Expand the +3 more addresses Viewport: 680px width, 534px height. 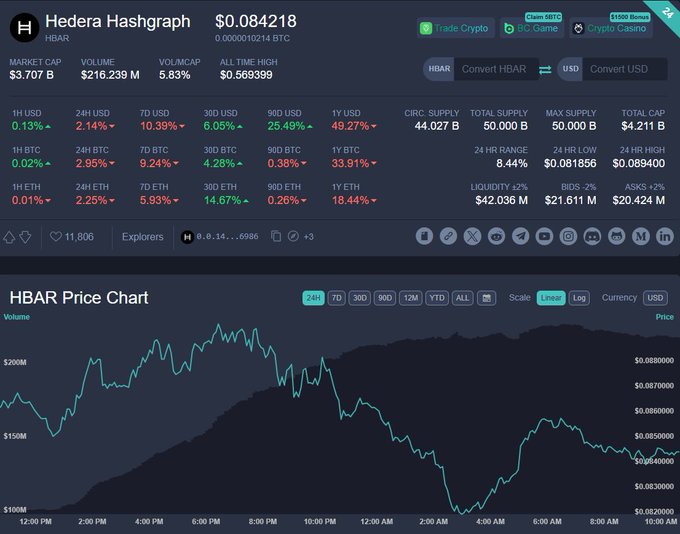click(308, 237)
